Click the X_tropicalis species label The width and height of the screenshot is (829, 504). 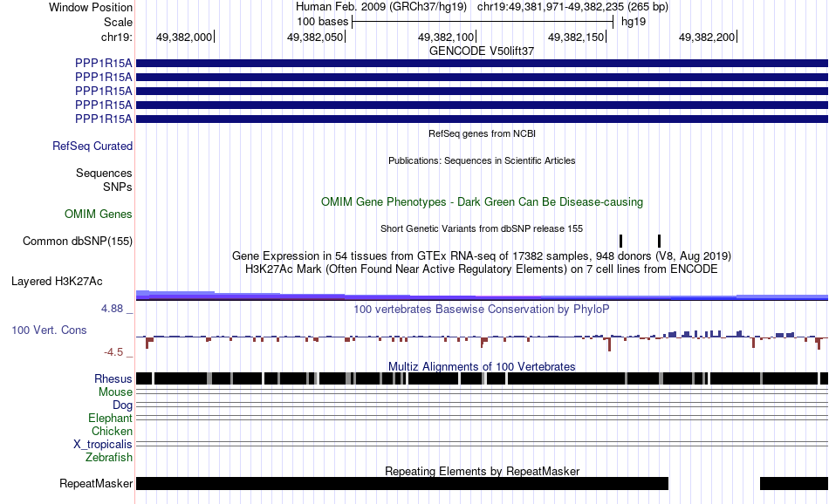tap(103, 445)
